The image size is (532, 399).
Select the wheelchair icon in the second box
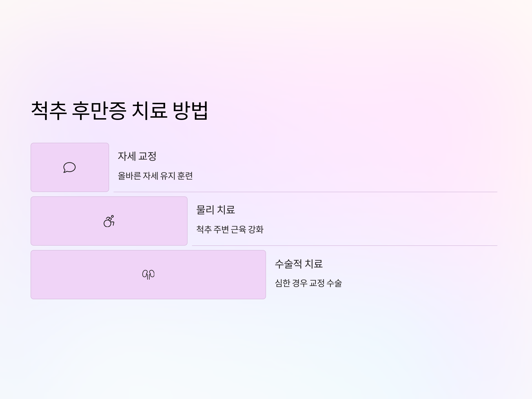coord(109,221)
